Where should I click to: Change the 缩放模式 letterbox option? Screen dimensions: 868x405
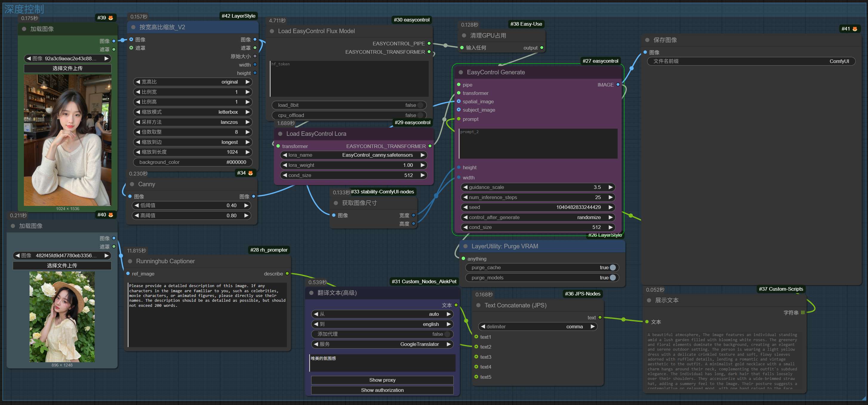193,112
